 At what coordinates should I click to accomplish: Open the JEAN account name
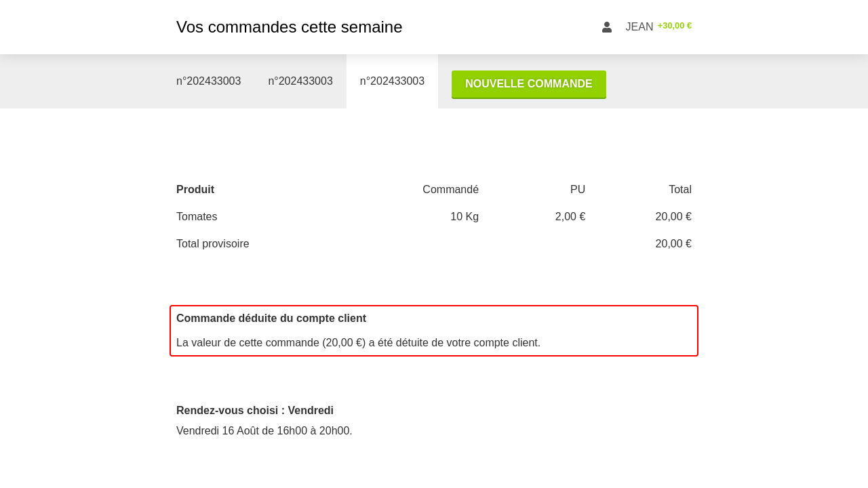point(639,27)
